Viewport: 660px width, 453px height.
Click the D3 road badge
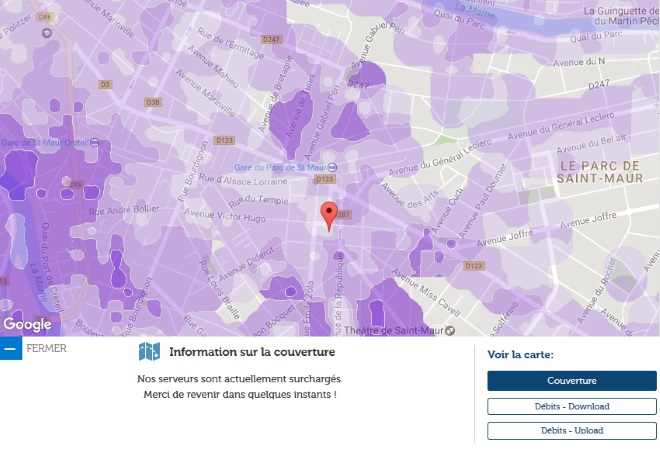click(105, 85)
